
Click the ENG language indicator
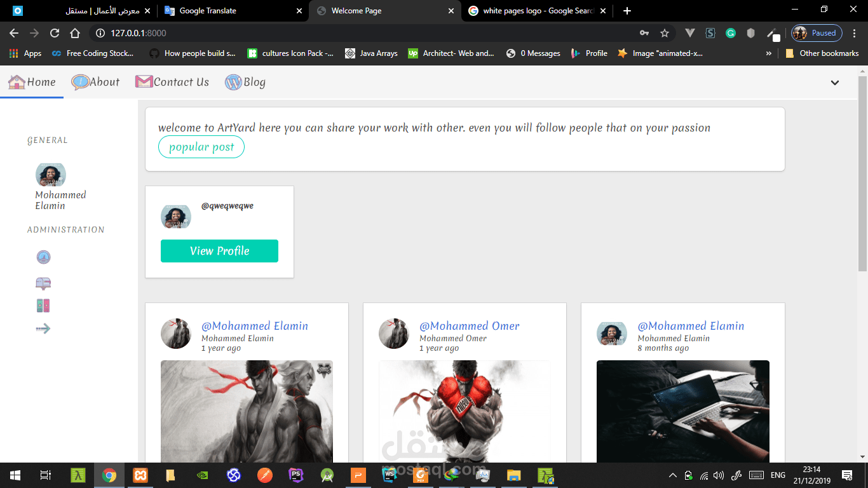pos(778,475)
